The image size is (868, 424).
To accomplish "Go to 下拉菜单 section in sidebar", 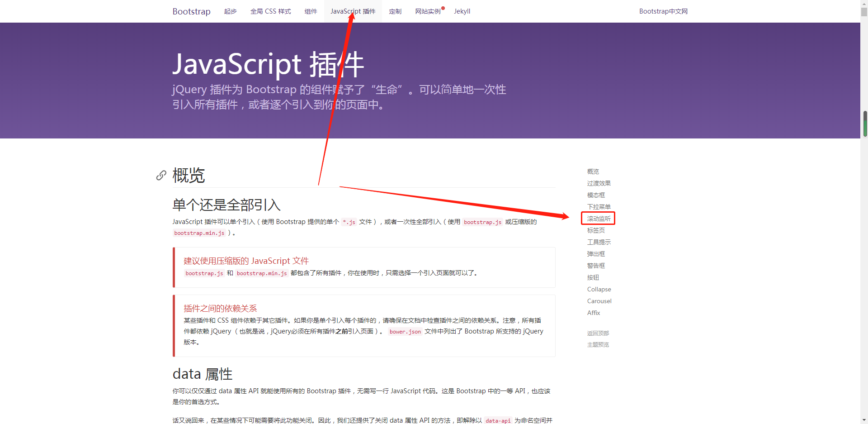I will point(599,207).
